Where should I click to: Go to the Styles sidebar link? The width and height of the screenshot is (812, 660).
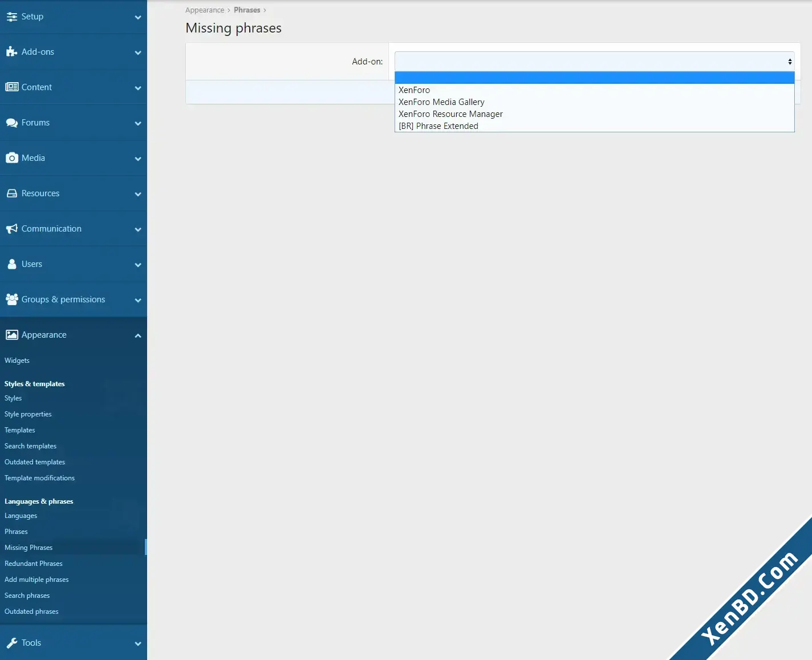coord(13,398)
